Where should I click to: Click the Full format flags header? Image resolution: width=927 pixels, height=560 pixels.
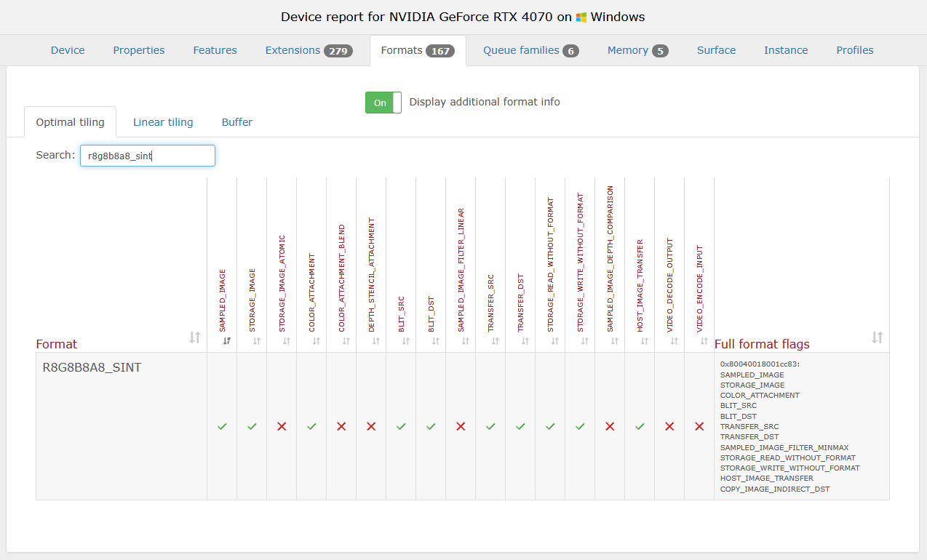(762, 344)
